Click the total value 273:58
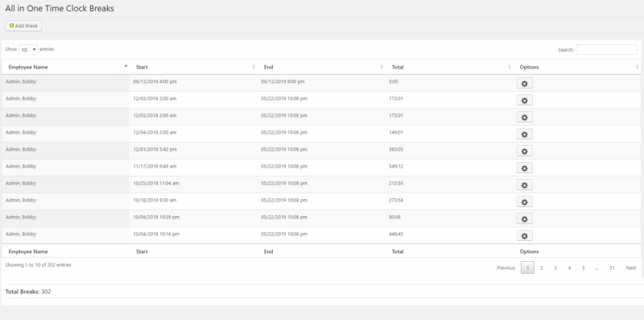 395,200
